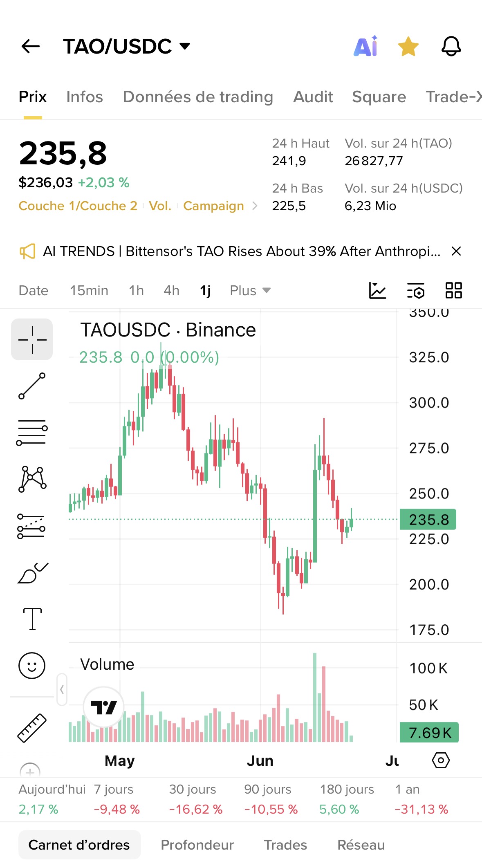The height and width of the screenshot is (868, 482).
Task: Select the 15min chart interval
Action: pyautogui.click(x=89, y=291)
